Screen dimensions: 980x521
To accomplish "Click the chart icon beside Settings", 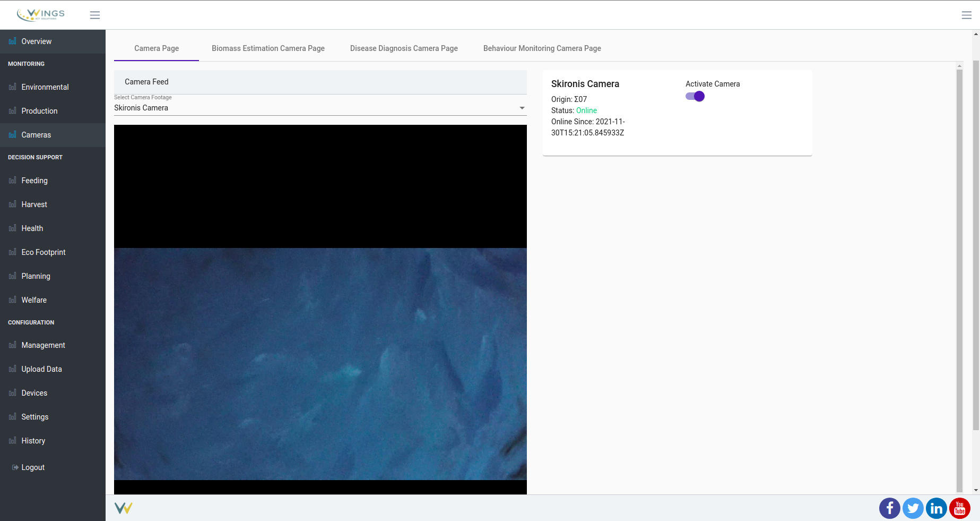I will (x=13, y=416).
